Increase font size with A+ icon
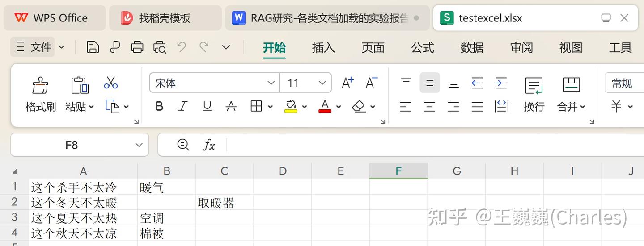 coord(347,83)
